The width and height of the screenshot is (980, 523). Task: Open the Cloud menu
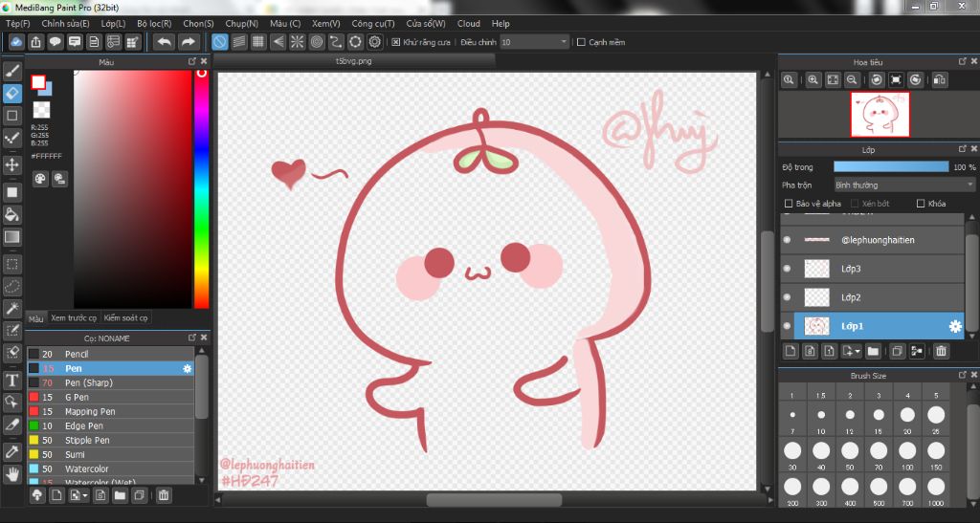click(x=469, y=24)
